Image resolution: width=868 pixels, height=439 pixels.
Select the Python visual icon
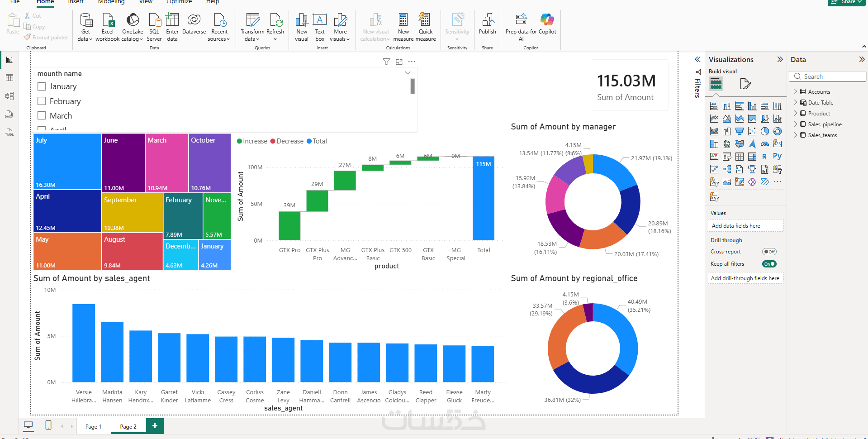click(x=777, y=156)
